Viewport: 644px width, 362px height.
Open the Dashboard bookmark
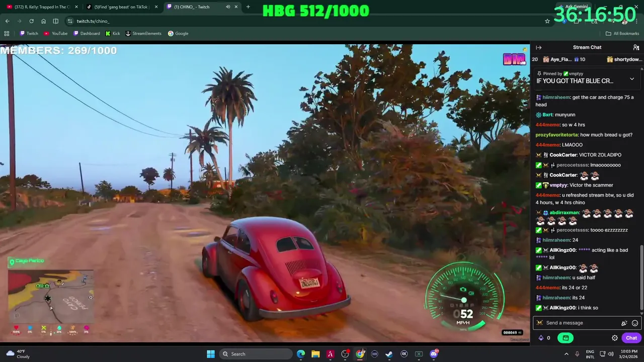(87, 34)
